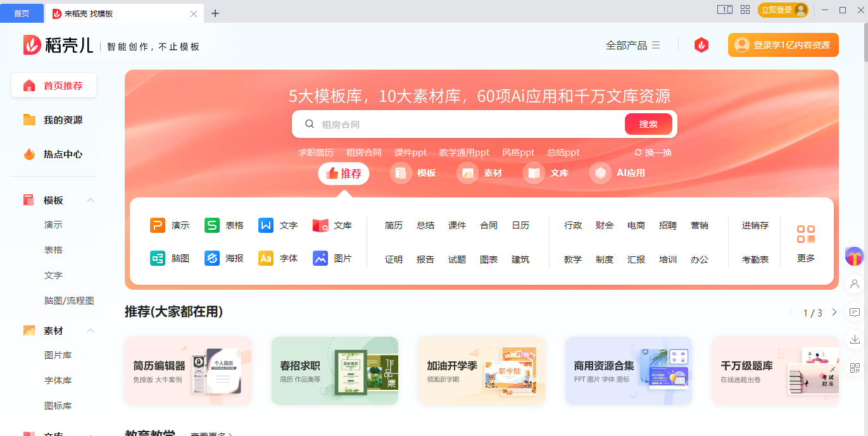Click the 教学通用ppt suggested search link

click(x=464, y=153)
